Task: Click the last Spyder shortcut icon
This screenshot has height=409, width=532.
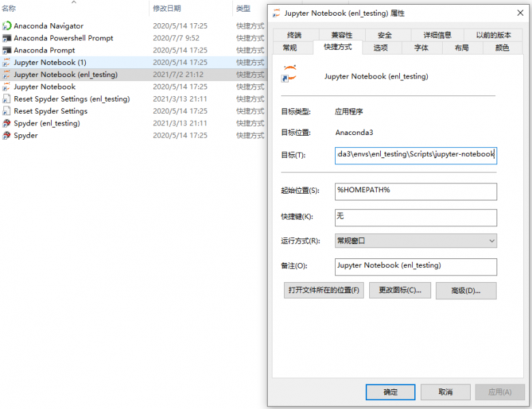Action: point(7,136)
